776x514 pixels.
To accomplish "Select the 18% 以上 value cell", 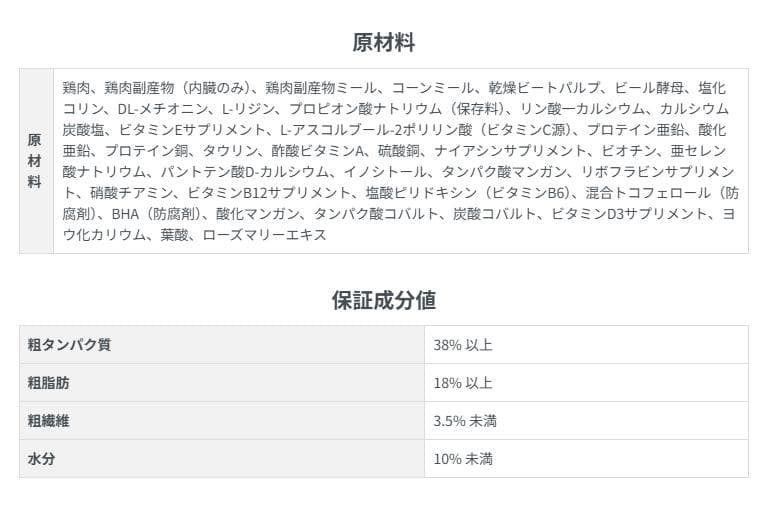I will coord(463,383).
